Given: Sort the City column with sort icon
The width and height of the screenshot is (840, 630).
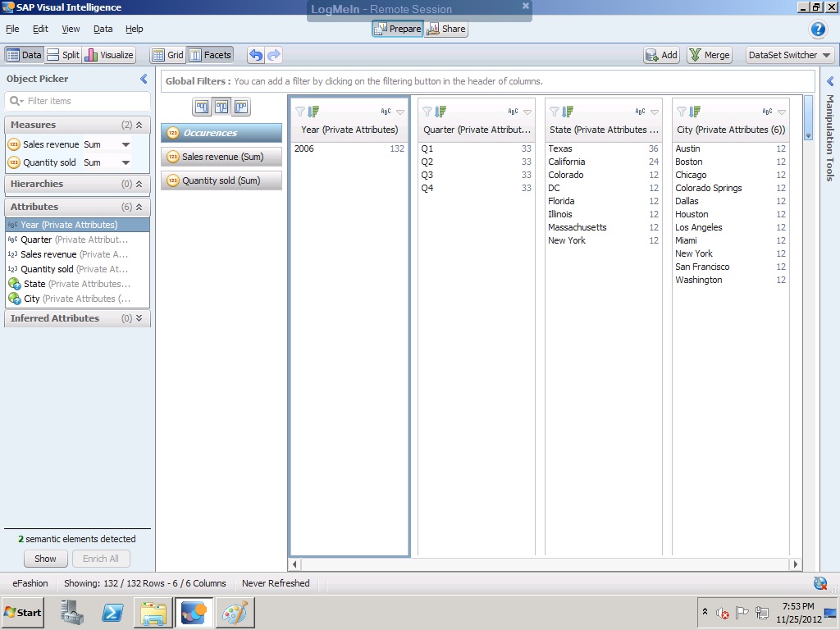Looking at the screenshot, I should (695, 112).
